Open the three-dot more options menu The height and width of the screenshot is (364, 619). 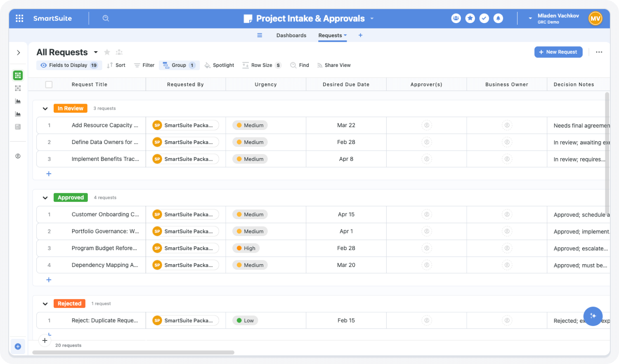point(599,52)
